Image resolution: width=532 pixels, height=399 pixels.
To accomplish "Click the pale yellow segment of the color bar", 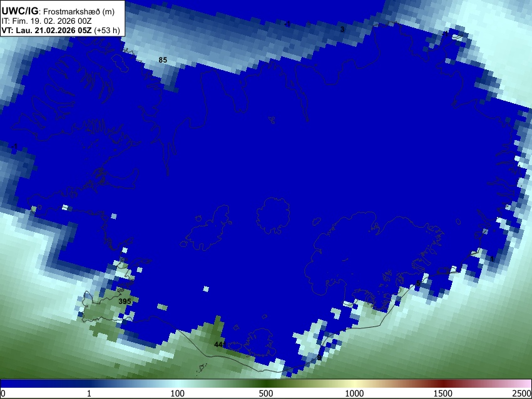I will click(354, 383).
